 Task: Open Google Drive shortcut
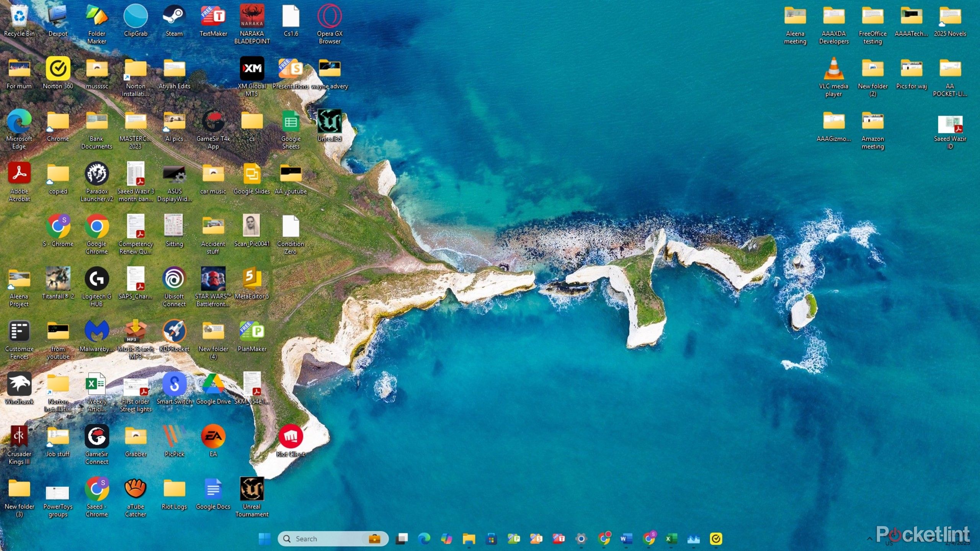(213, 387)
